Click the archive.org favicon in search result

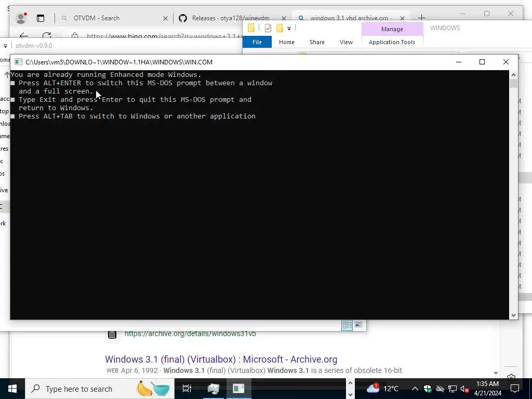click(x=112, y=335)
